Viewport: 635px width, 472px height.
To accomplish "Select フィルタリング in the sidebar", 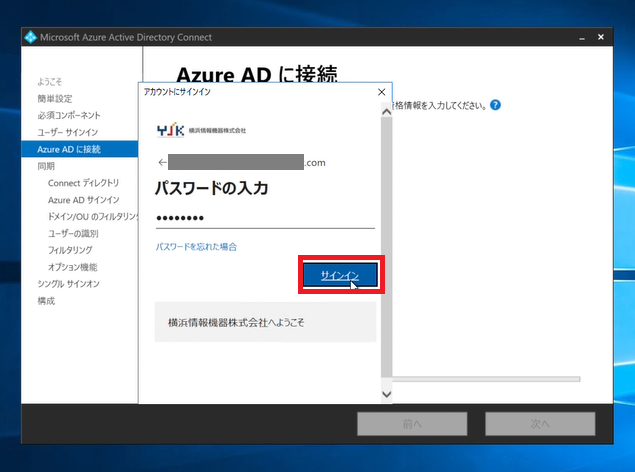I will [x=70, y=250].
